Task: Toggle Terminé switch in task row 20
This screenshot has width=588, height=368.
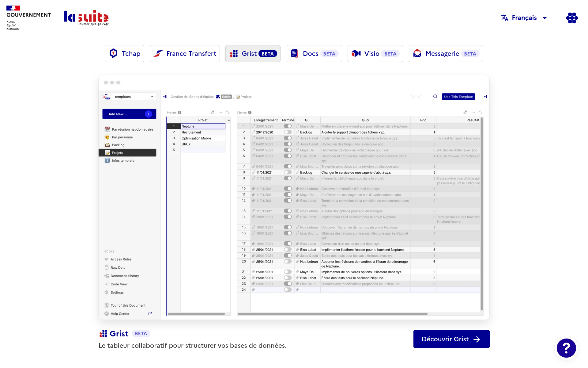Action: pyautogui.click(x=288, y=262)
